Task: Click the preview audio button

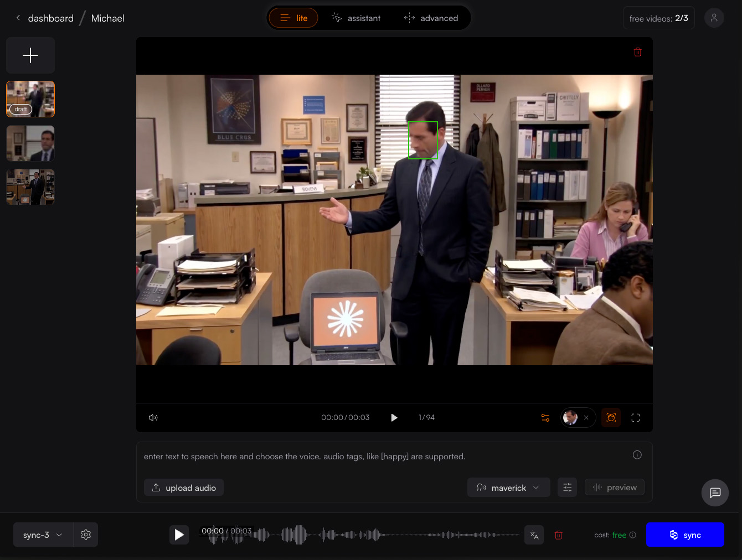Action: 615,488
